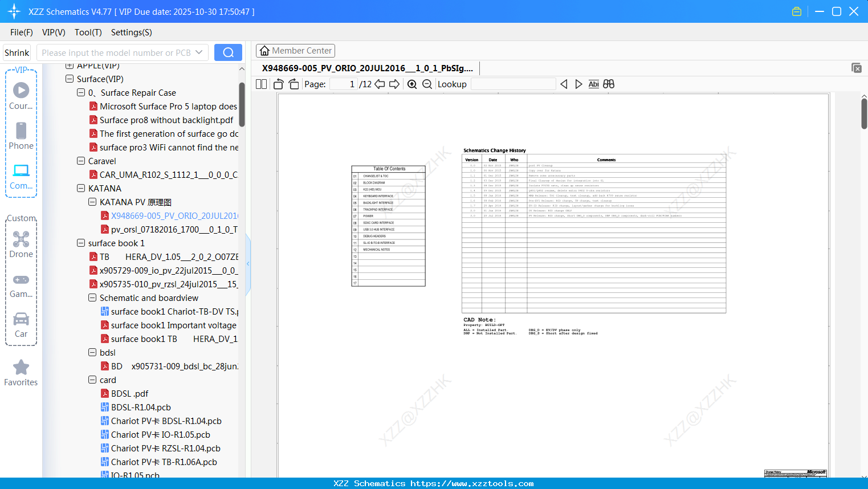
Task: Open Courses sidebar category
Action: (x=21, y=96)
